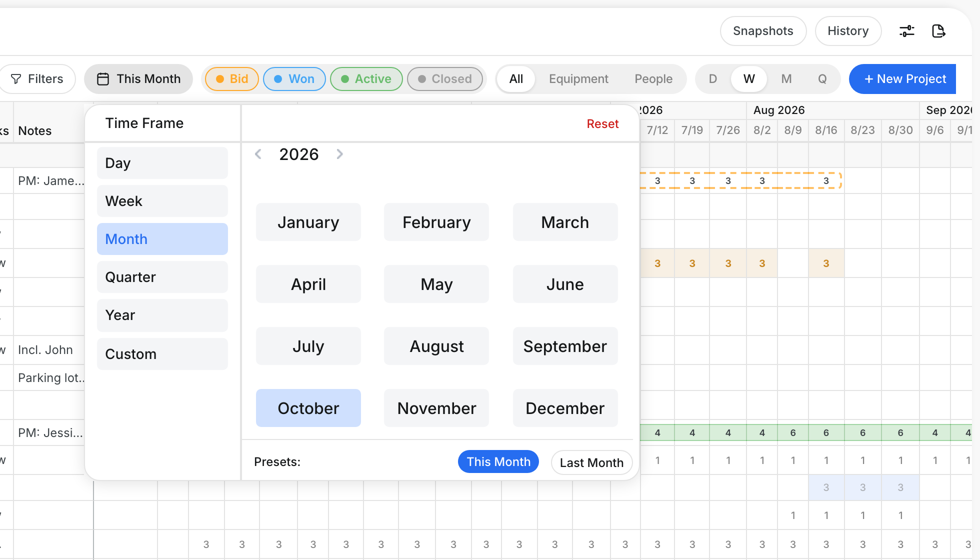
Task: Choose Day time frame
Action: tap(162, 163)
